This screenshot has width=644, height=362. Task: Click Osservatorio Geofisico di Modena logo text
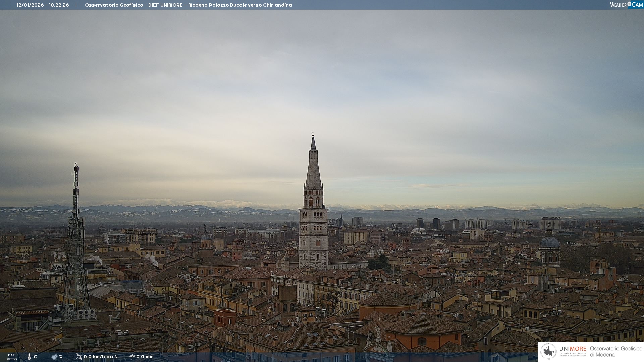[616, 352]
